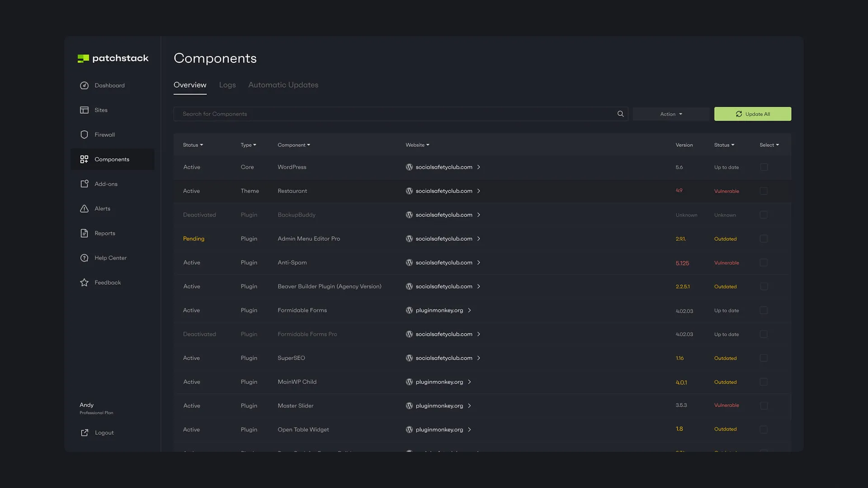
Task: Click WordPress logo icon in Anti-Spam row
Action: pyautogui.click(x=409, y=263)
